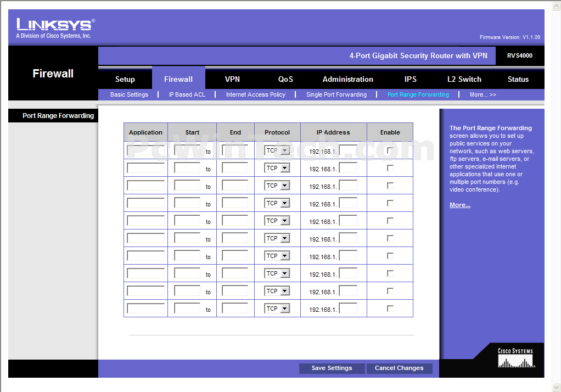Click the page scrollbar up arrow

click(x=557, y=4)
